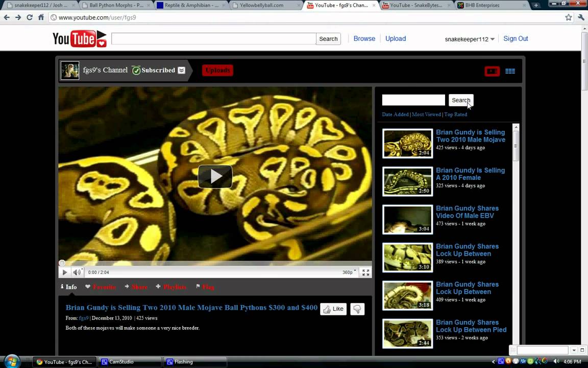Open the Info tab below video
Screen dimensions: 588x368
coord(68,287)
